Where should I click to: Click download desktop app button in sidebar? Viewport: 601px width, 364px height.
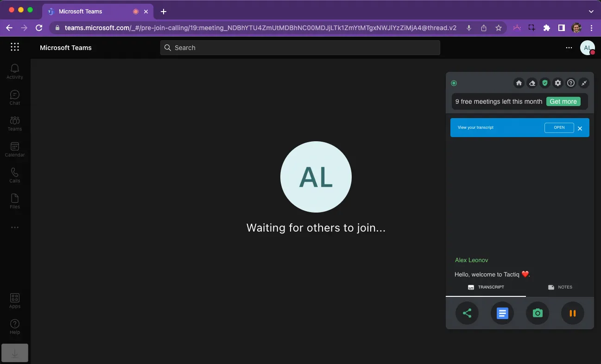point(15,353)
